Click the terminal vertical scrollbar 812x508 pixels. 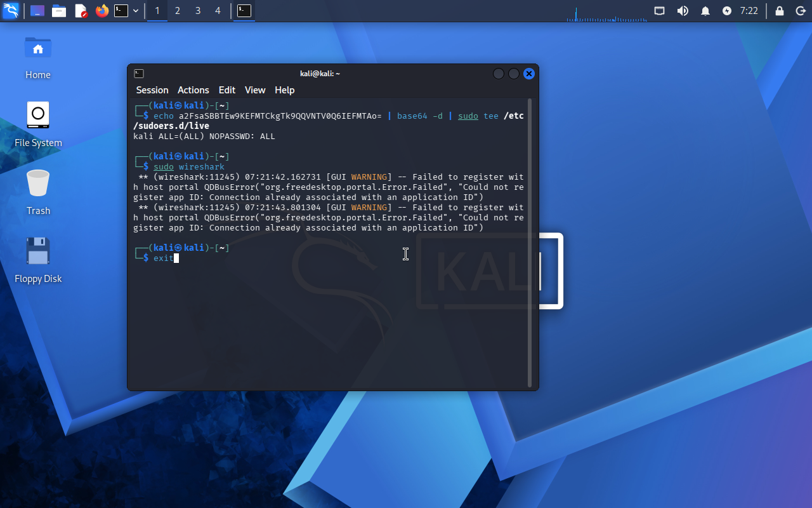[x=530, y=243]
